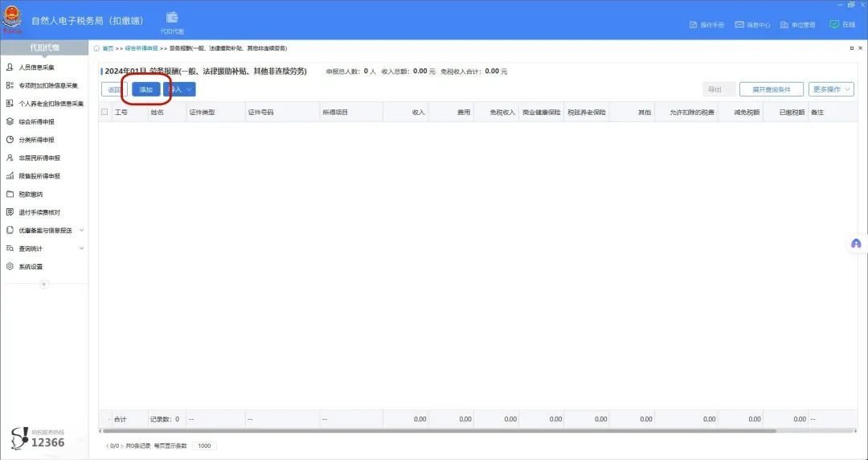
Task: Click 优惠备案与信息报送 sidebar icon
Action: (x=10, y=230)
